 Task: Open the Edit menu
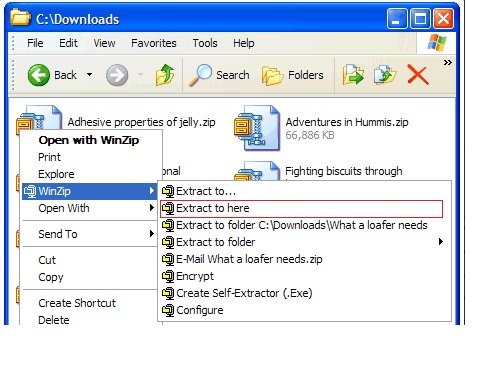point(68,43)
